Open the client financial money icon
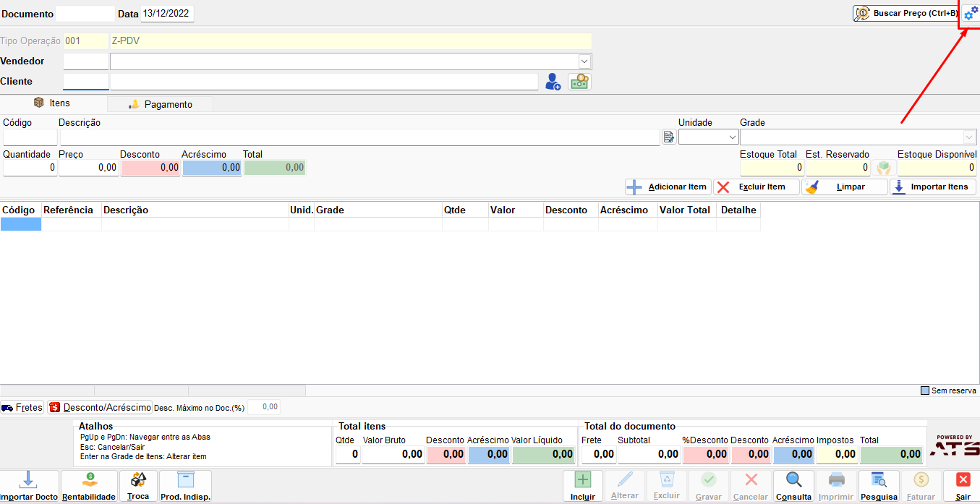This screenshot has height=504, width=980. click(579, 82)
